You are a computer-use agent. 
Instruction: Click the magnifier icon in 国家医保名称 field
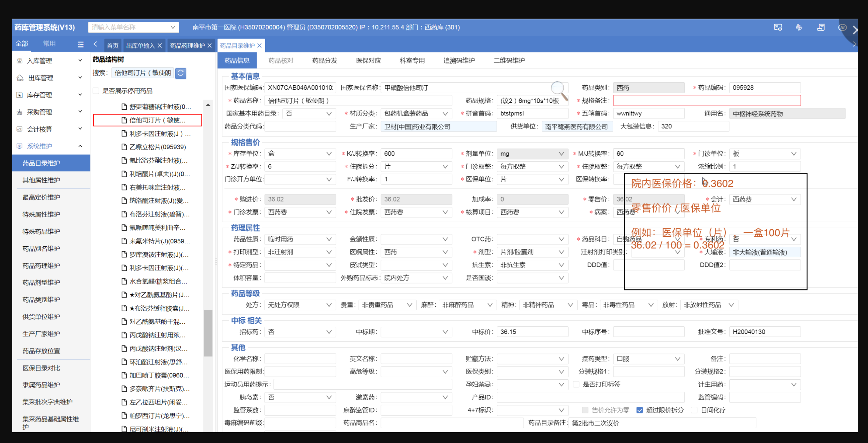558,88
